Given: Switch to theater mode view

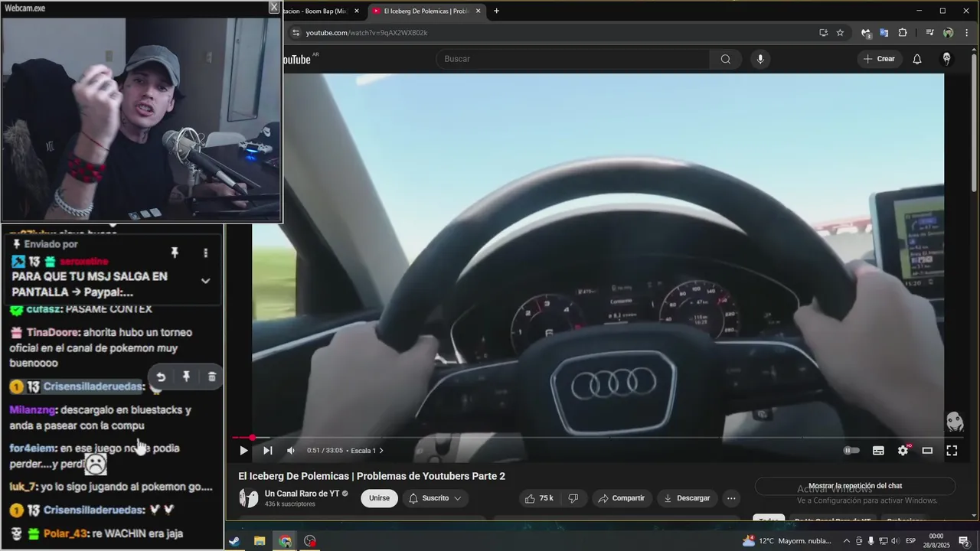Looking at the screenshot, I should 927,451.
